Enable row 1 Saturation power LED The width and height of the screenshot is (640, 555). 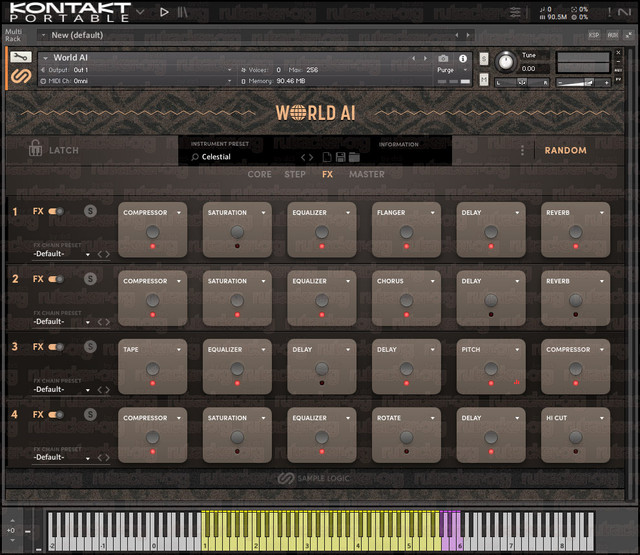pos(237,246)
